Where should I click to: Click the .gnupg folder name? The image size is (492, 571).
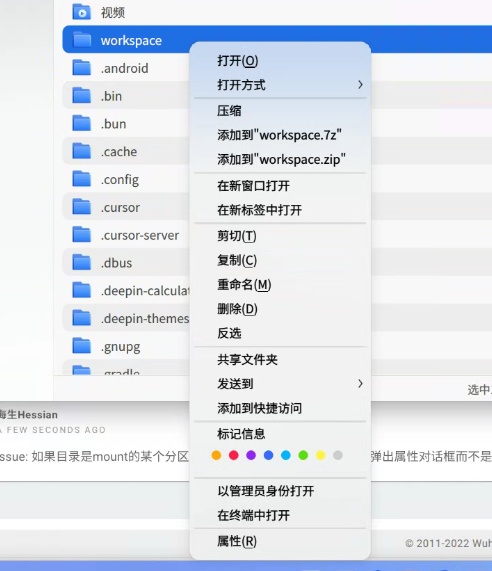(x=121, y=347)
